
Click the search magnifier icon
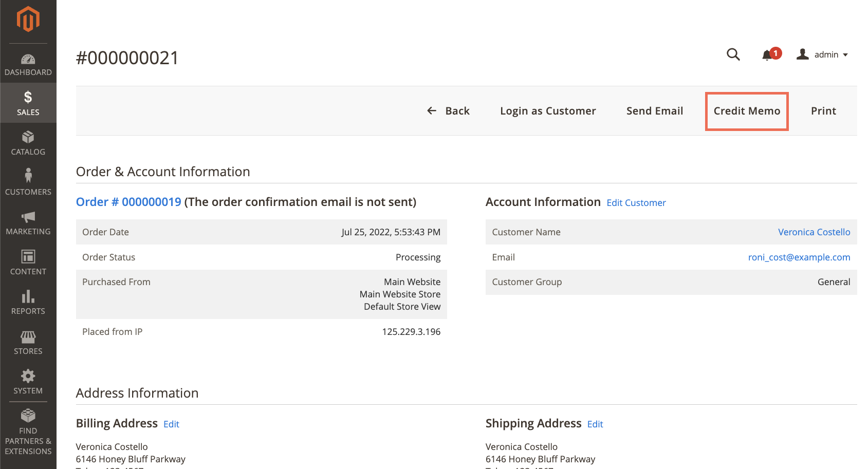point(733,54)
